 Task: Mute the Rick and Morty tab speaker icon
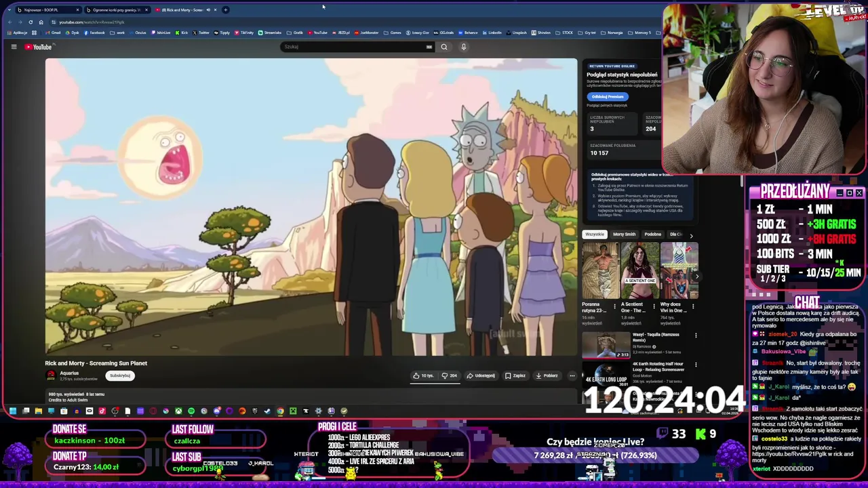click(x=208, y=10)
